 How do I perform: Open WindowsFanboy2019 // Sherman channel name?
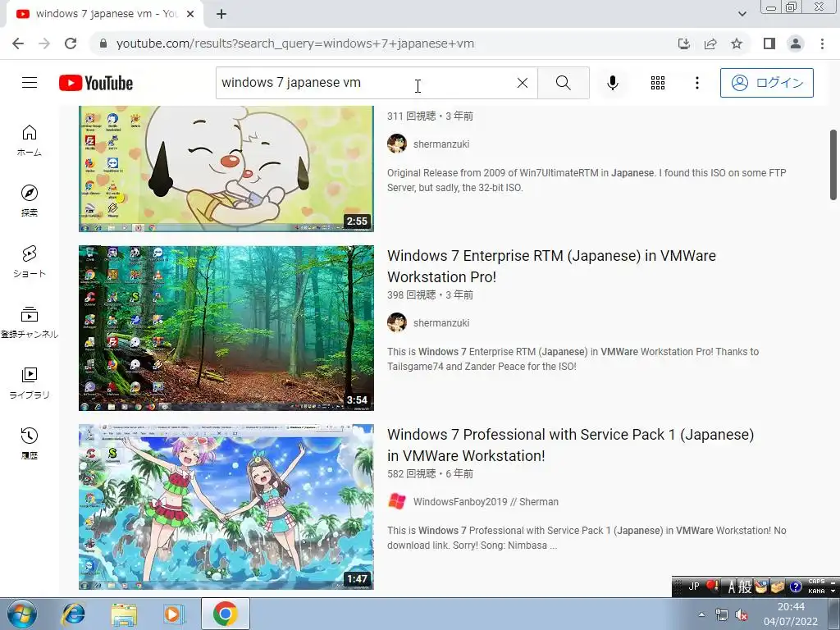(486, 502)
